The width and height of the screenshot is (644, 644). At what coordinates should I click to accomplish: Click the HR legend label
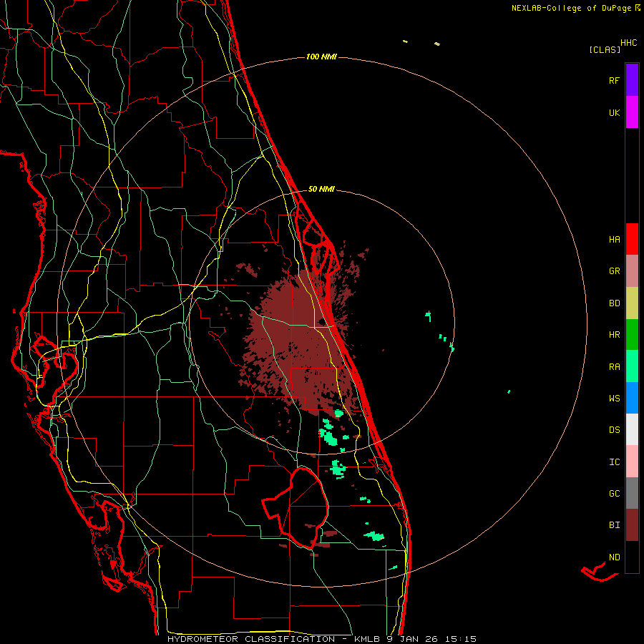614,335
